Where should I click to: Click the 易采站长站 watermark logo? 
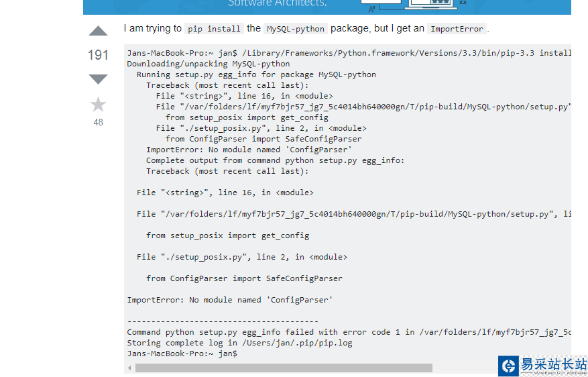tap(543, 366)
